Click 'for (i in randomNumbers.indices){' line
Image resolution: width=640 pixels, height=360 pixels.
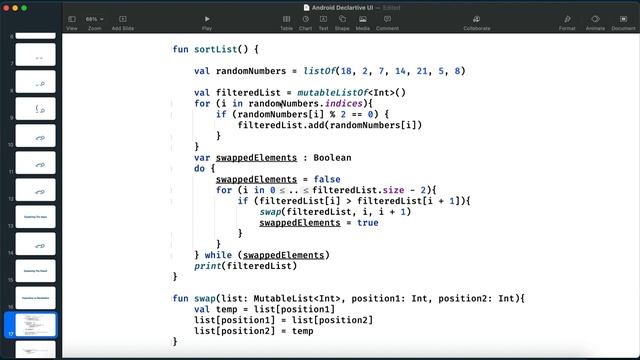tap(283, 104)
